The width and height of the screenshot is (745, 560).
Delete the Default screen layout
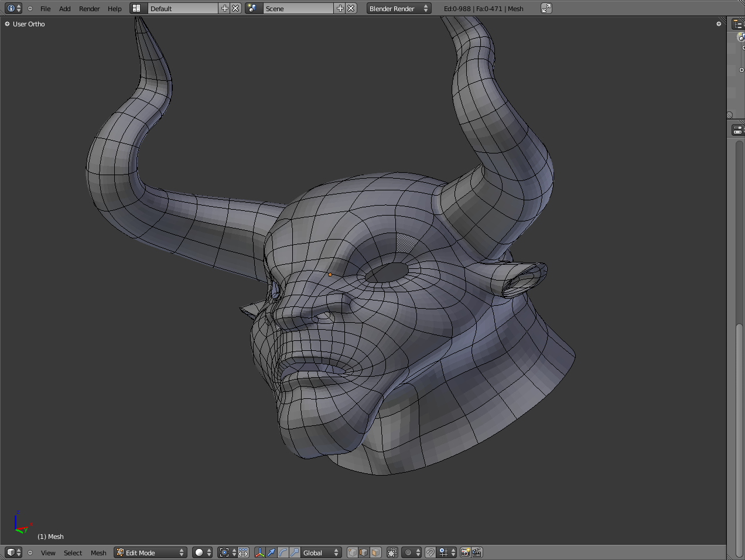coord(235,8)
